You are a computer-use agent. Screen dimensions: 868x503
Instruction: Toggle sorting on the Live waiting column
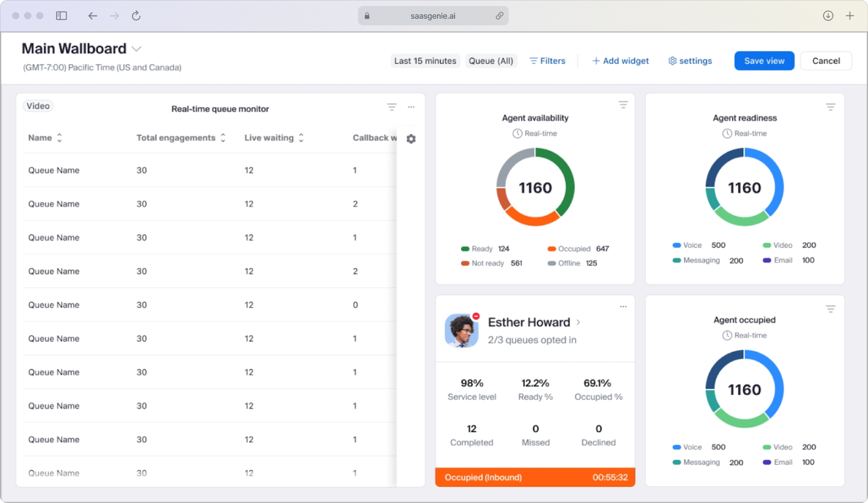coord(300,137)
